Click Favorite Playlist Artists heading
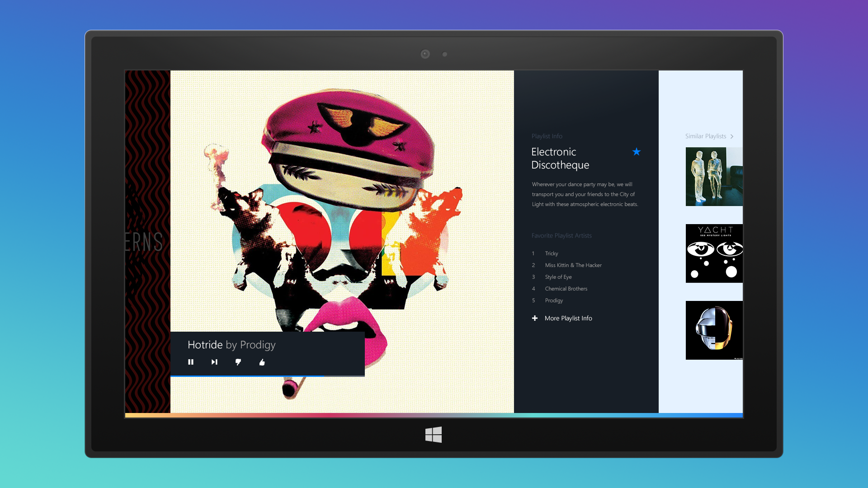This screenshot has width=868, height=488. (561, 235)
